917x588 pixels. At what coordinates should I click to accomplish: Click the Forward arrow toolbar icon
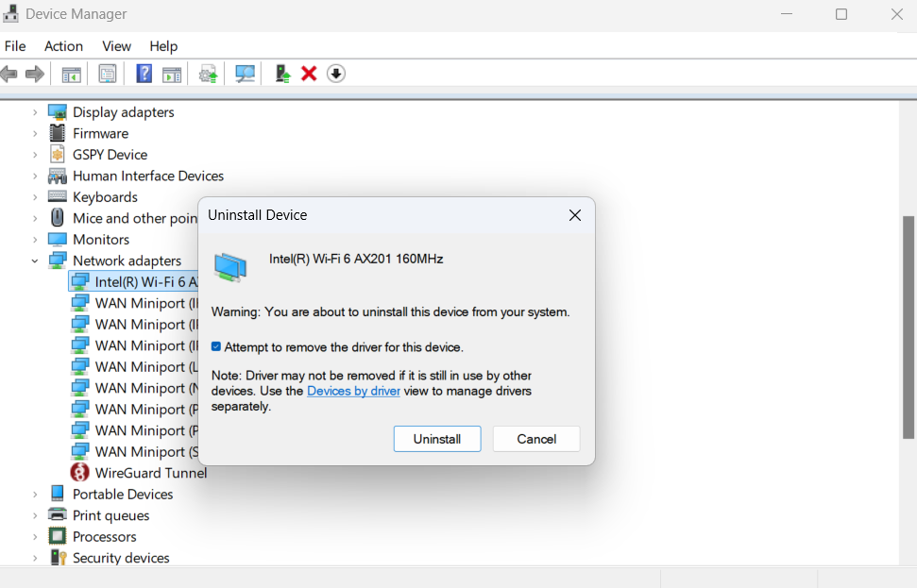coord(35,75)
